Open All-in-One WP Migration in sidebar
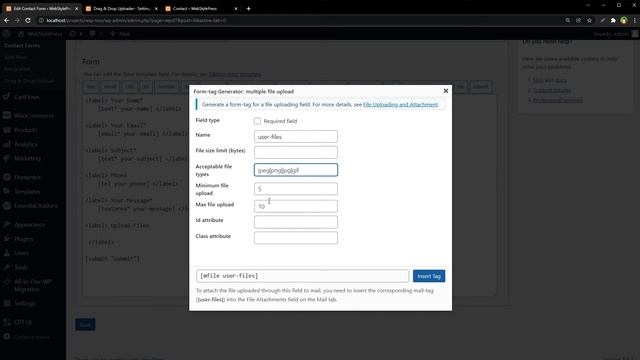Screen dimensions: 640x360 33,285
